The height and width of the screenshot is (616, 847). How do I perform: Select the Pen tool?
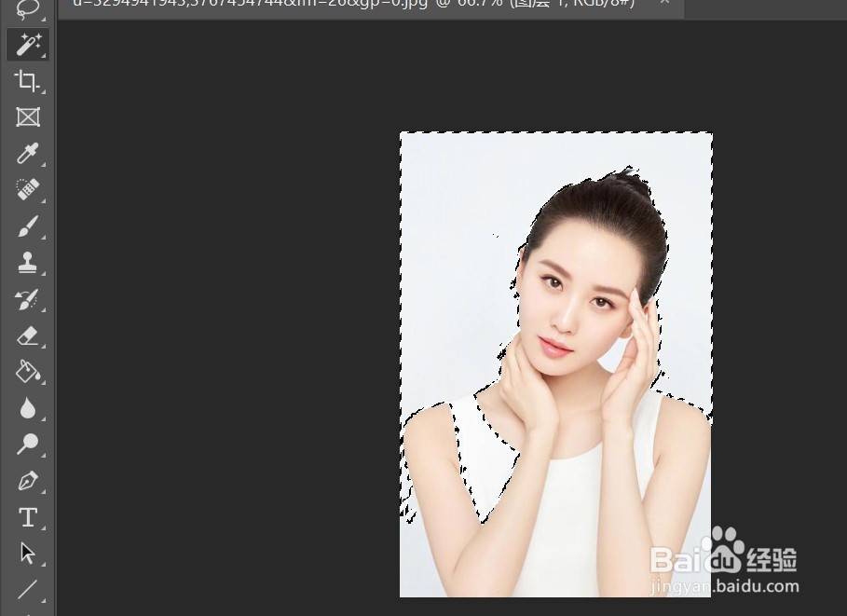pyautogui.click(x=28, y=481)
